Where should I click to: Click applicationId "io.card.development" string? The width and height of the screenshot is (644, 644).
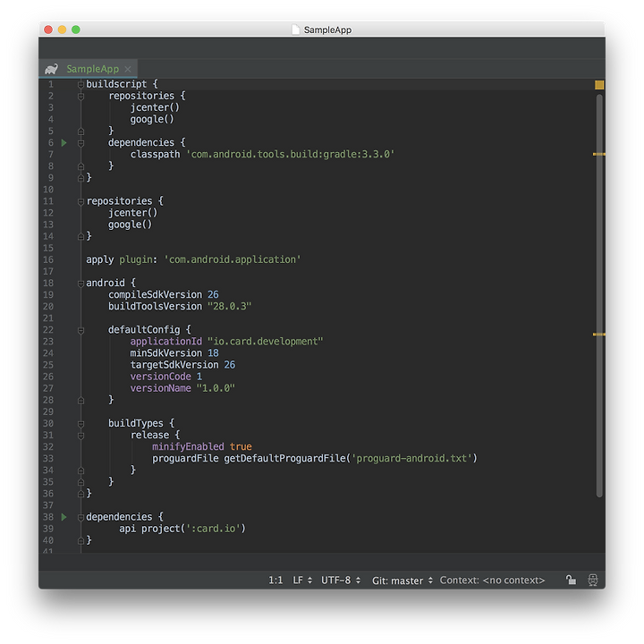pyautogui.click(x=266, y=342)
